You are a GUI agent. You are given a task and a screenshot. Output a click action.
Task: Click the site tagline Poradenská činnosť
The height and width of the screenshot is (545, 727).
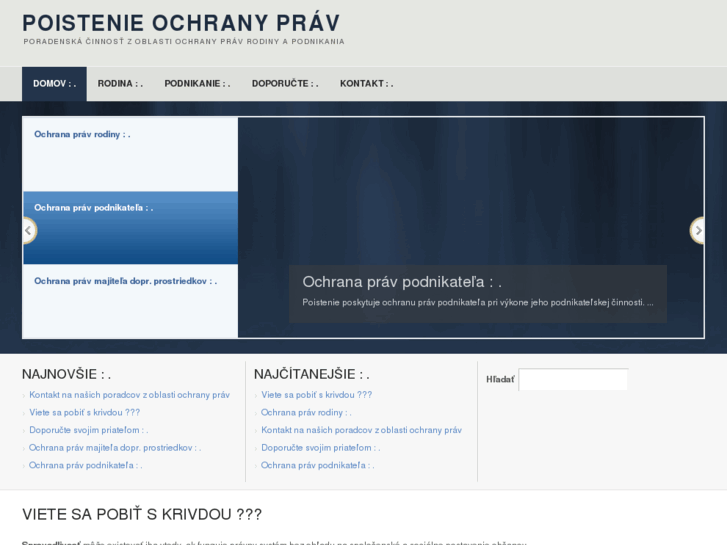point(184,41)
